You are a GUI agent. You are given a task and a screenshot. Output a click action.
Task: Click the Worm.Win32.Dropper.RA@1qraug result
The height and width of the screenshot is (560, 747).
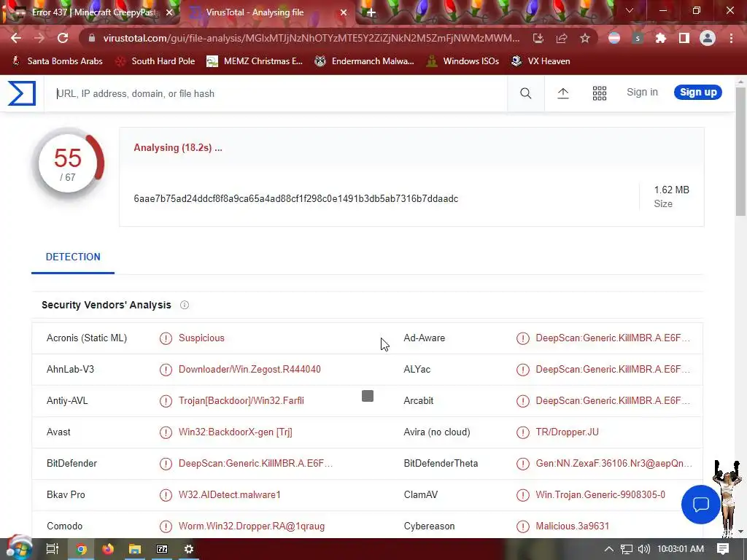tap(252, 526)
